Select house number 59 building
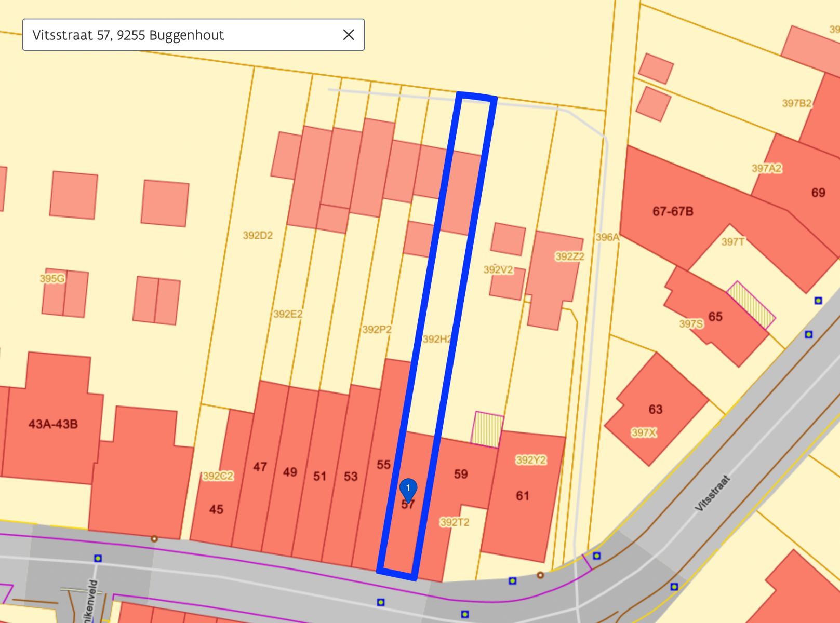840x623 pixels. 461,474
